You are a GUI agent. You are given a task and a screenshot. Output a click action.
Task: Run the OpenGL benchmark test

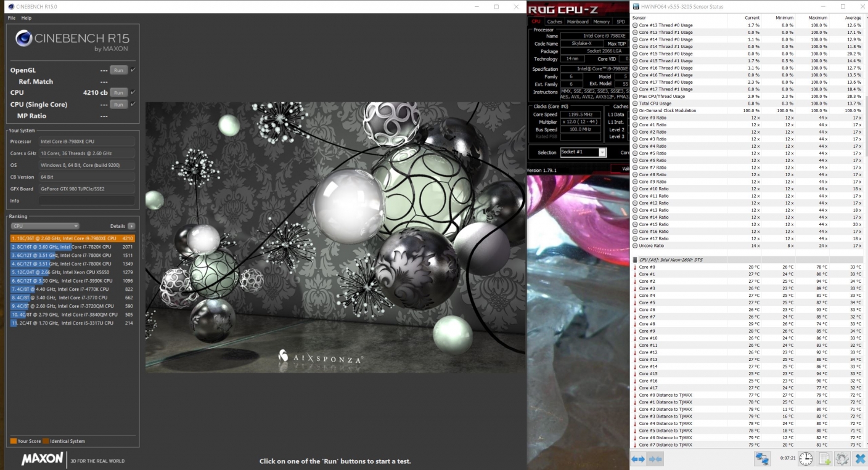(x=118, y=70)
